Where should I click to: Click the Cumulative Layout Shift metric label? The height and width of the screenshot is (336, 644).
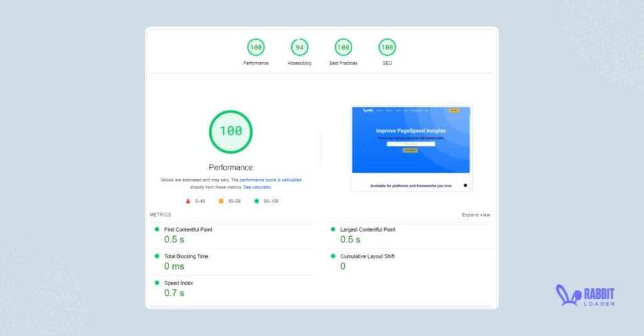coord(367,256)
